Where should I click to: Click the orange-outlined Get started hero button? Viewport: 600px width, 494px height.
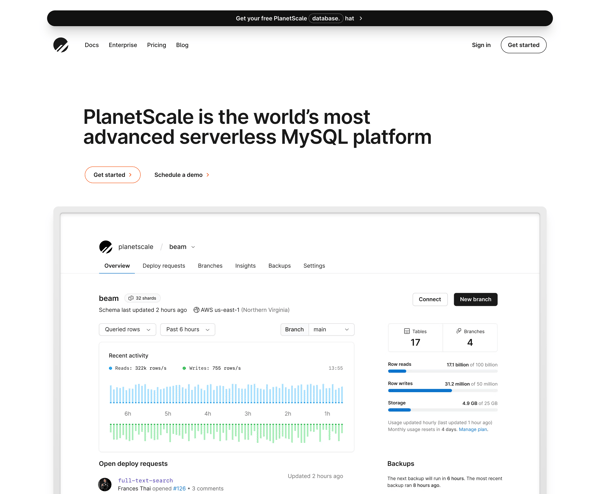(x=112, y=175)
